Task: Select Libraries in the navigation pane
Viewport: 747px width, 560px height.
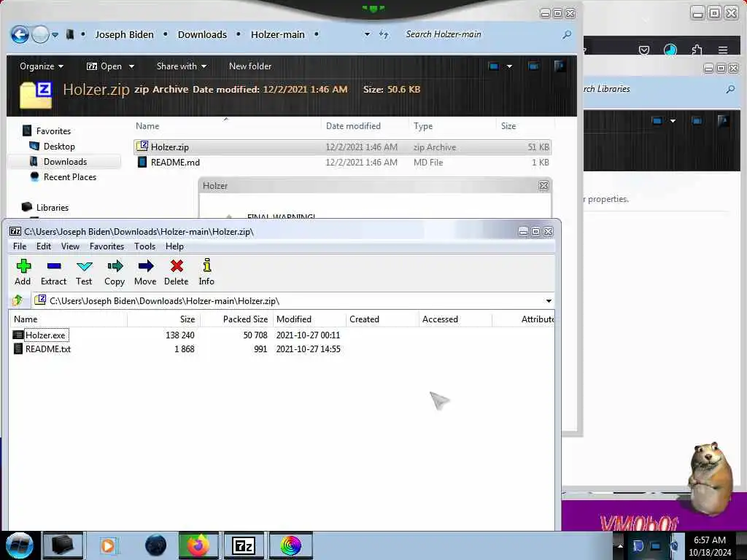Action: pos(52,208)
